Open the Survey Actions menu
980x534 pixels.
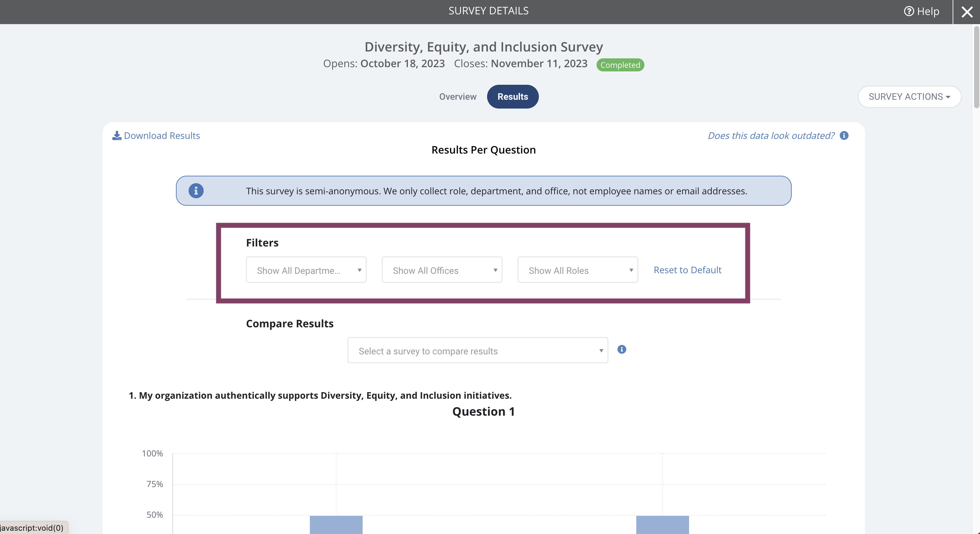tap(909, 97)
